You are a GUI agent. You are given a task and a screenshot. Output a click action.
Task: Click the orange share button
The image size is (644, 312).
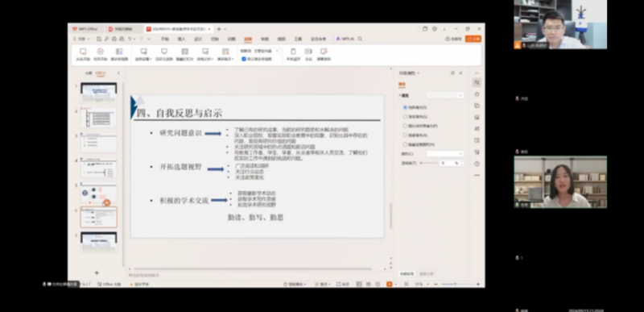pyautogui.click(x=473, y=39)
